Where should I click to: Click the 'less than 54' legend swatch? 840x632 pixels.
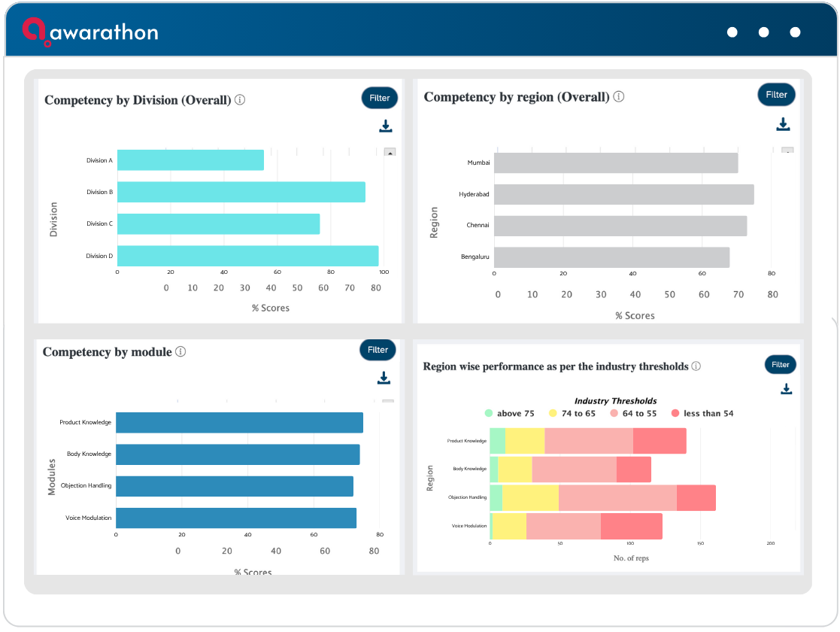tap(675, 413)
